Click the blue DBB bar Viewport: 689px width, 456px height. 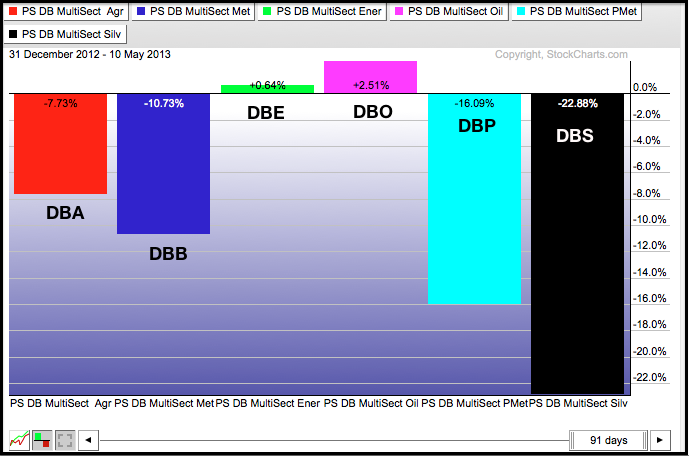pyautogui.click(x=163, y=163)
